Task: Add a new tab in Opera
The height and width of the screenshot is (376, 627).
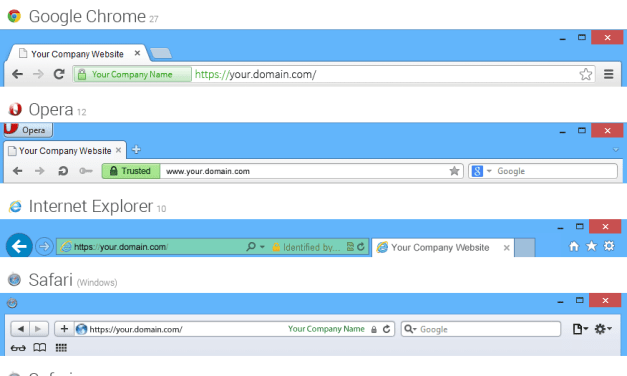Action: [x=136, y=150]
